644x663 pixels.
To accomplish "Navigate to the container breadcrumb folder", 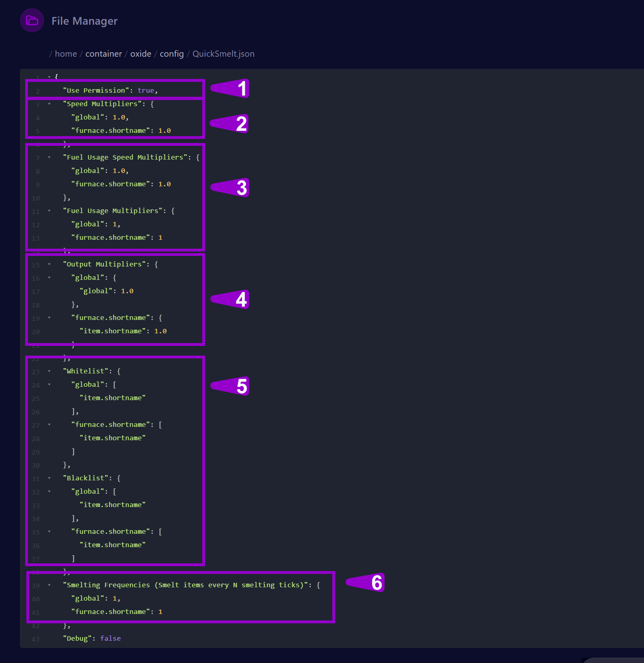I will [x=103, y=54].
